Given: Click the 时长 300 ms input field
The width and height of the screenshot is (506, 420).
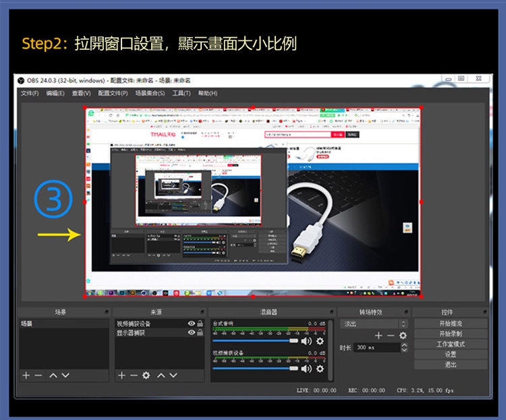Looking at the screenshot, I should (x=376, y=348).
